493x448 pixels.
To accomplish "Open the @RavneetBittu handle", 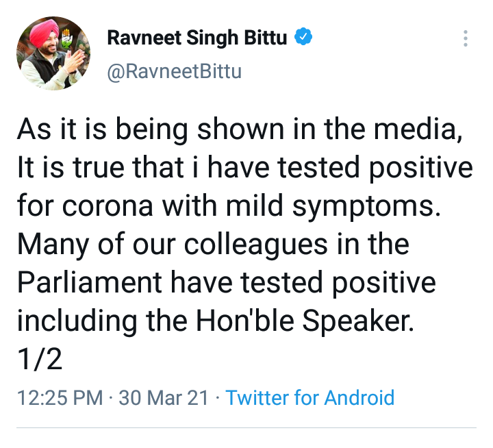I will [x=175, y=71].
